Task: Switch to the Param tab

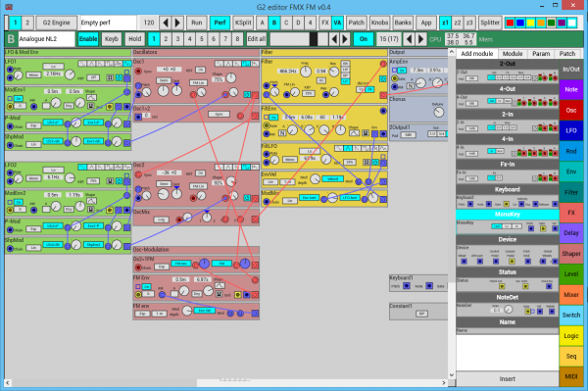Action: coord(541,54)
